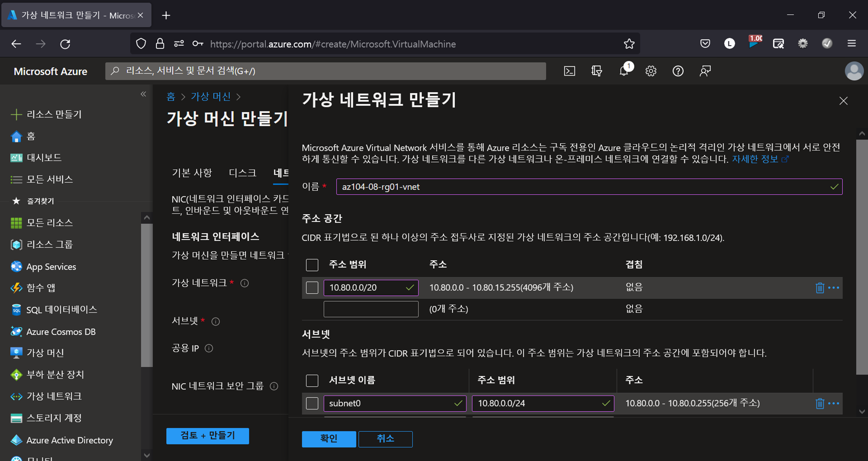The width and height of the screenshot is (868, 461).
Task: Switch to 기본 사항 tab
Action: coord(192,173)
